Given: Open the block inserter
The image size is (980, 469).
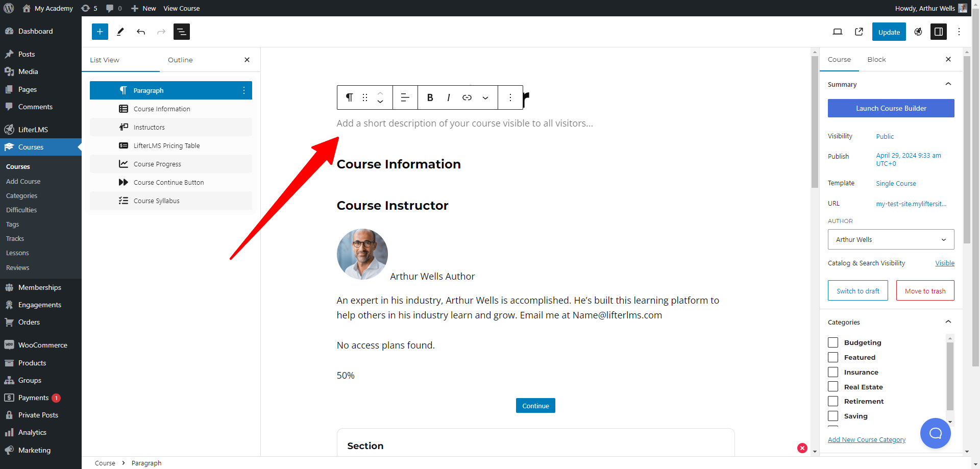Looking at the screenshot, I should point(100,31).
